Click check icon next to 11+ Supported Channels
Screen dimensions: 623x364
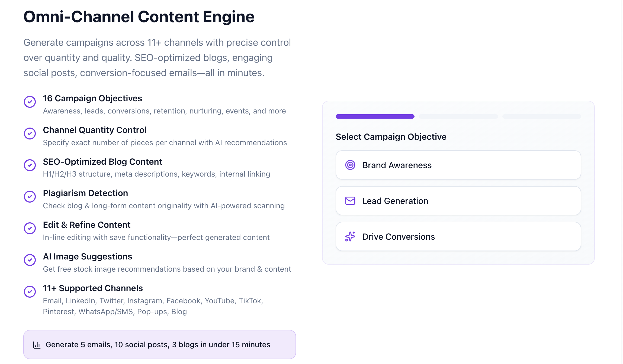pos(30,292)
